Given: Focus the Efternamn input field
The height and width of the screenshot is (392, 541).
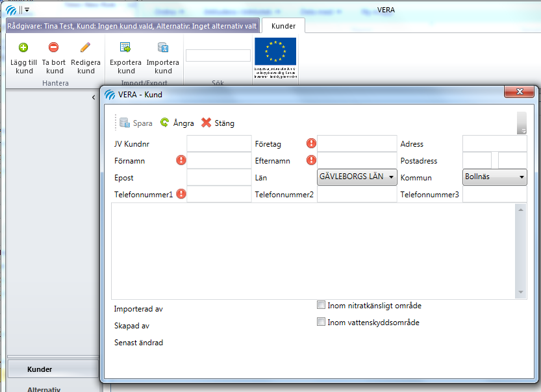Looking at the screenshot, I should point(357,160).
